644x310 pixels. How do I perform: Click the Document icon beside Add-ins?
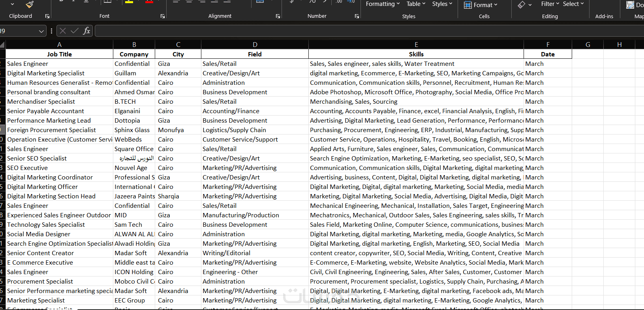click(x=630, y=5)
